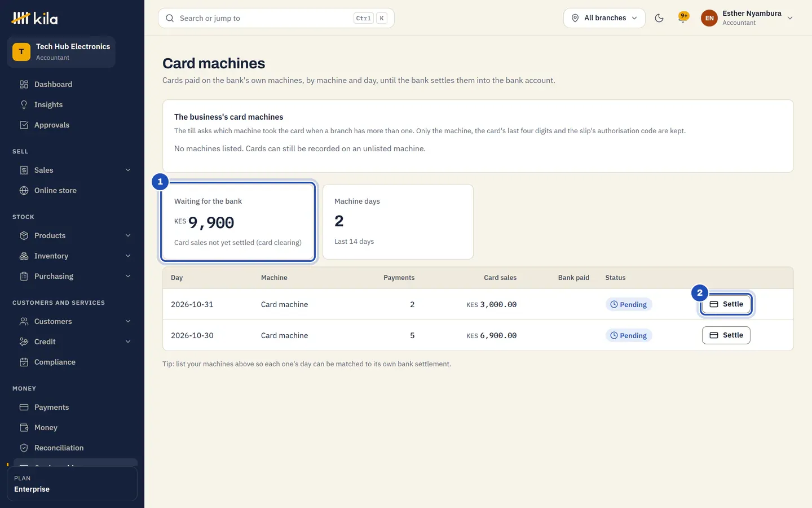Click the Approvals checkbox icon
Screen dimensions: 812x508
pyautogui.click(x=24, y=125)
